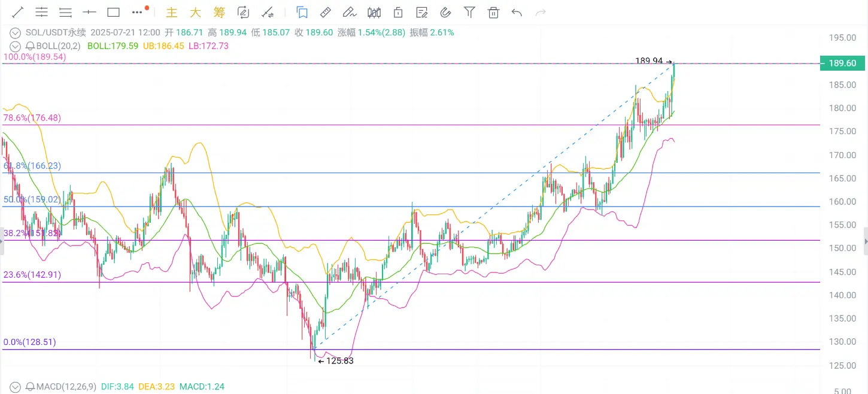Select the horizontal line segment tool
Screen dimensions: 868x394
(x=89, y=12)
